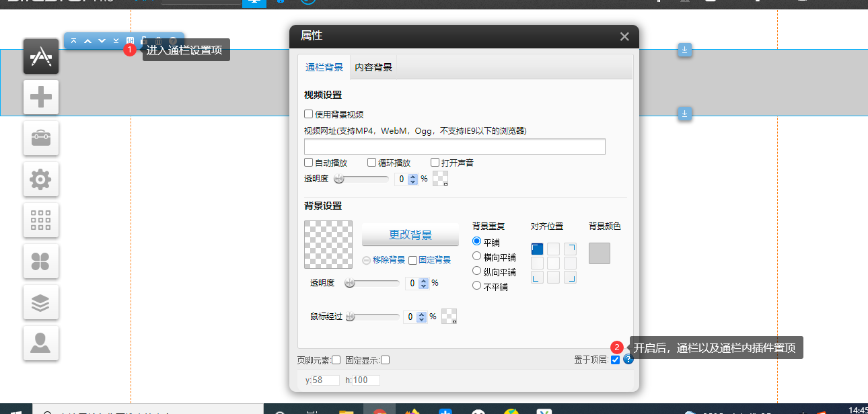Screen dimensions: 868x414
Task: Open the toolbox briefcase sidebar icon
Action: coord(41,138)
